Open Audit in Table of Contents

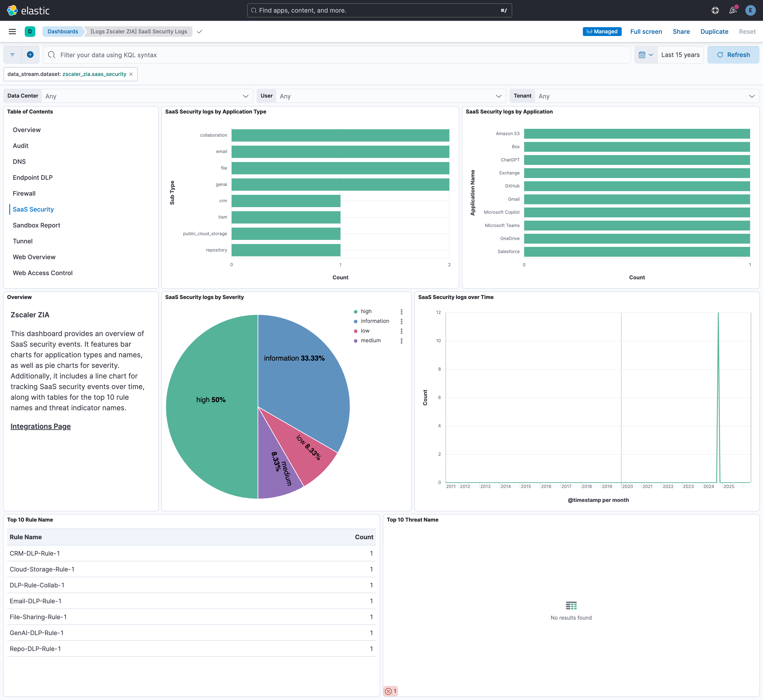coord(21,146)
